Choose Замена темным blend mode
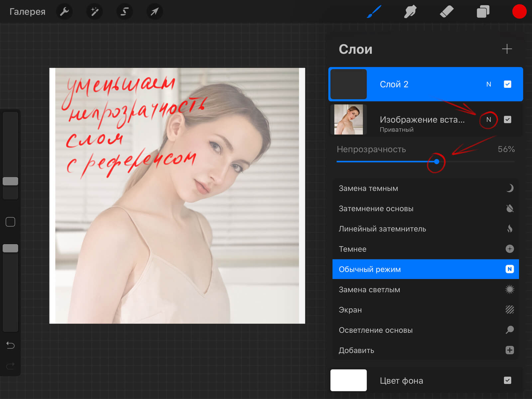Viewport: 532px width, 399px height. pos(426,189)
